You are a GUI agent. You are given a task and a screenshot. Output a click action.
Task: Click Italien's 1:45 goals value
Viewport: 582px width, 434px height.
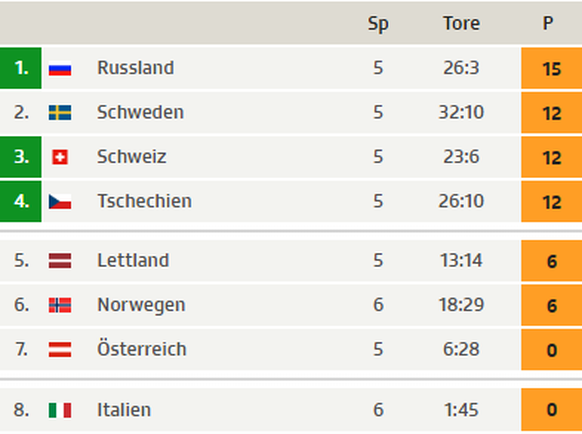[461, 410]
